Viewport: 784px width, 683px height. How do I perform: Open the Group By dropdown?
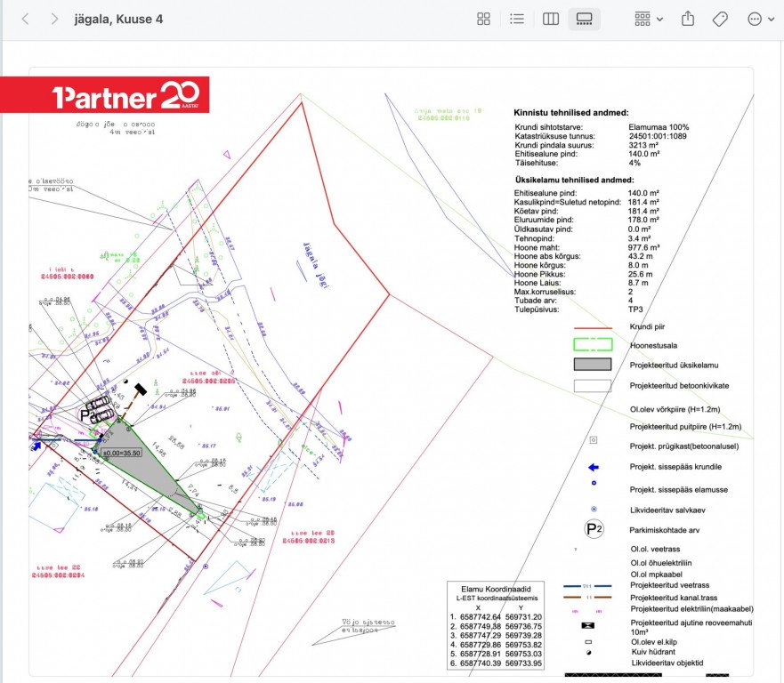tap(649, 19)
